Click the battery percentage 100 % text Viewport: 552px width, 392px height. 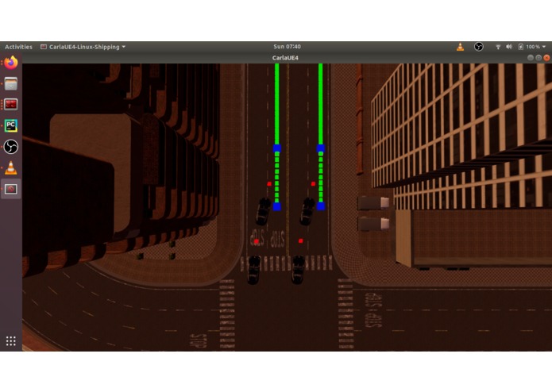click(x=533, y=47)
